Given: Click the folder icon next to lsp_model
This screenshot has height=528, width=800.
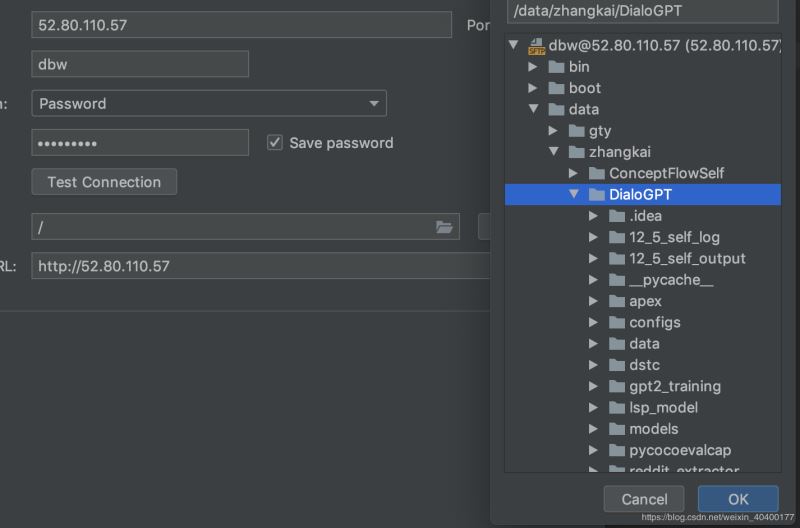Looking at the screenshot, I should [x=617, y=407].
